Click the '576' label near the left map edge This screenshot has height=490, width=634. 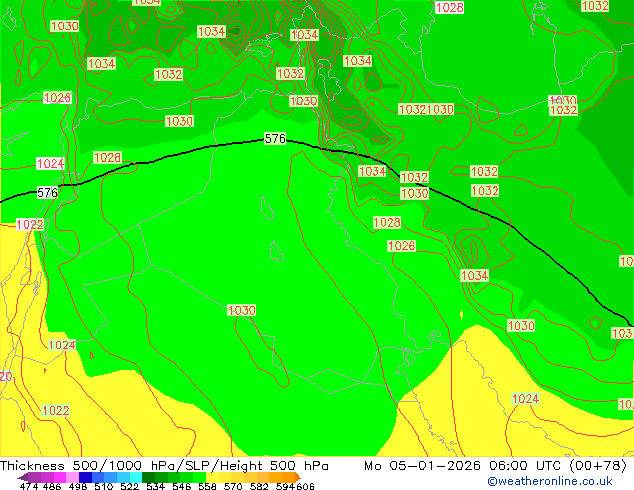click(47, 192)
